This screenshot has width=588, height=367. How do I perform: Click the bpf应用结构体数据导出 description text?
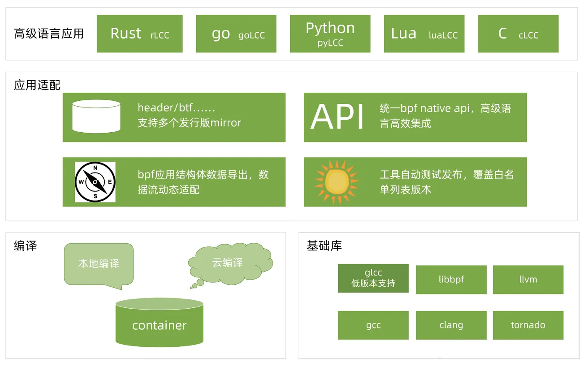tap(203, 182)
